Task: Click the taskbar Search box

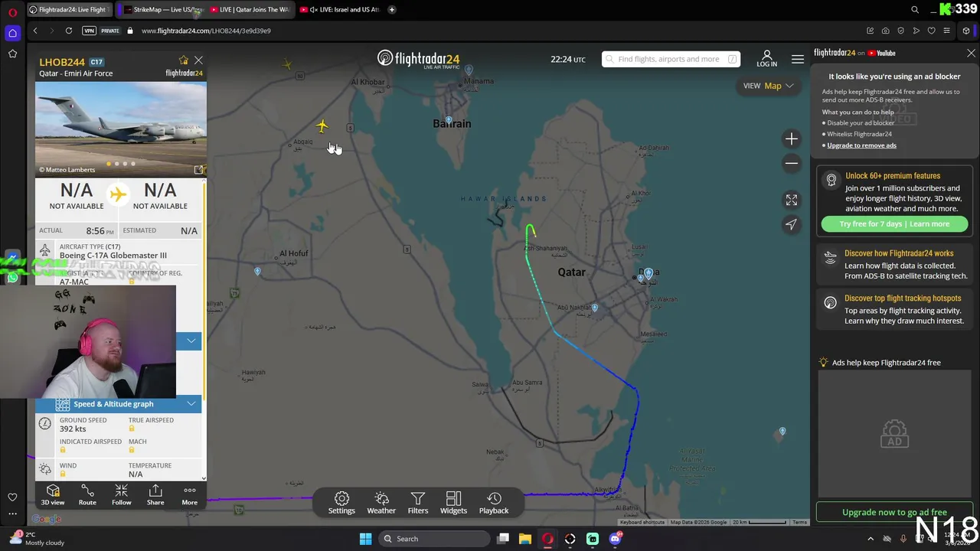Action: [434, 539]
